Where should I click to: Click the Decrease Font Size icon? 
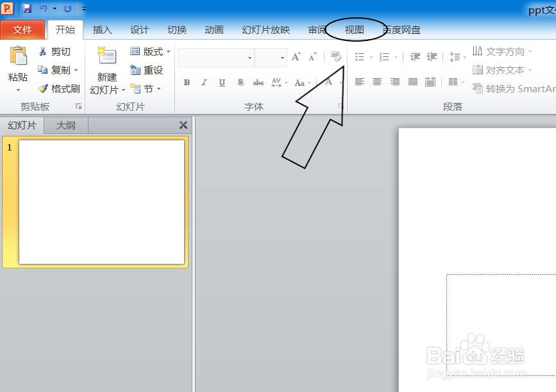[312, 56]
